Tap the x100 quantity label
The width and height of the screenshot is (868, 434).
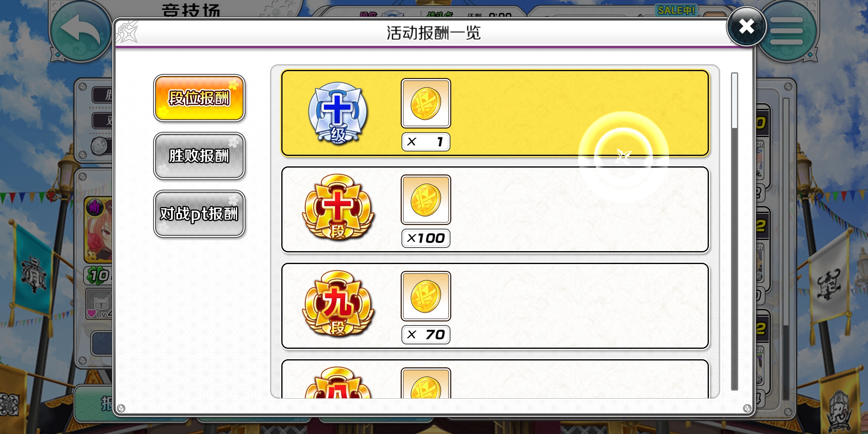point(426,238)
